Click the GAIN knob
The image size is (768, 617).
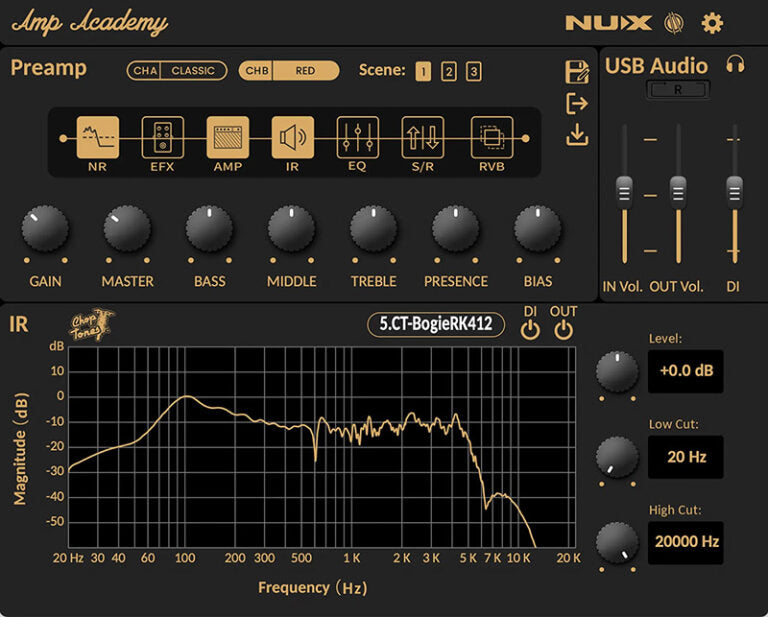pyautogui.click(x=45, y=228)
